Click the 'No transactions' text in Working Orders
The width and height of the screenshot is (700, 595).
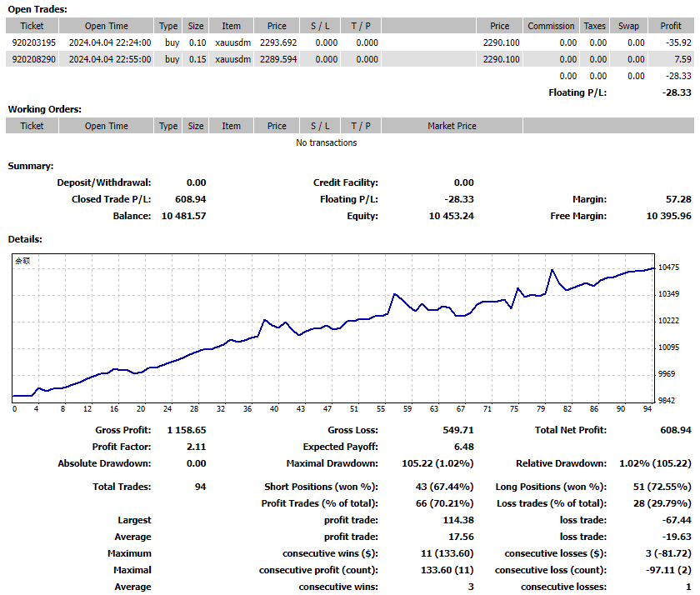point(326,142)
